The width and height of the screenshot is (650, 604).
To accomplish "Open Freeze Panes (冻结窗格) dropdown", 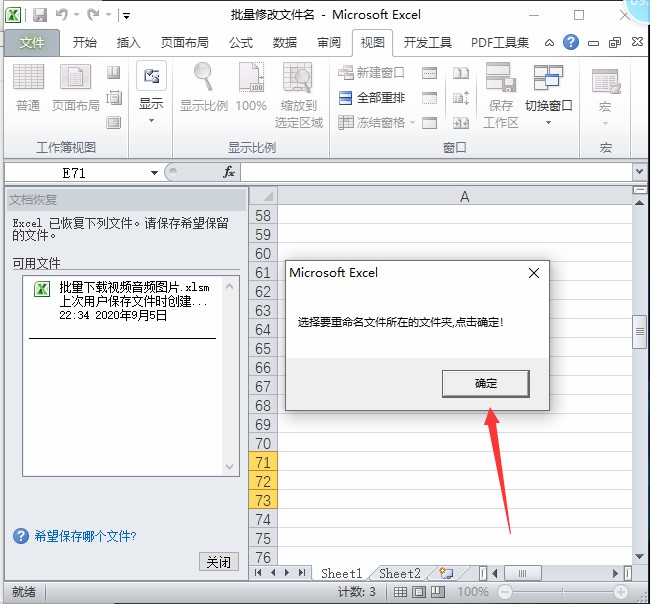I will pos(376,123).
